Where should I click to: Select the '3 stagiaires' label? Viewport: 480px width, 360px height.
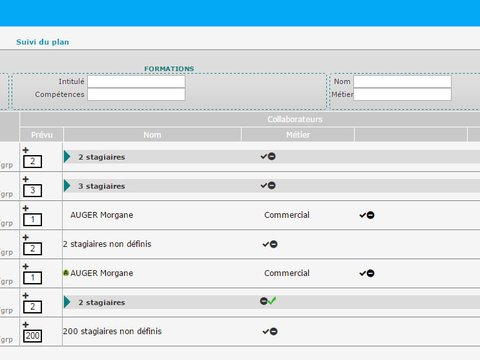click(x=102, y=186)
